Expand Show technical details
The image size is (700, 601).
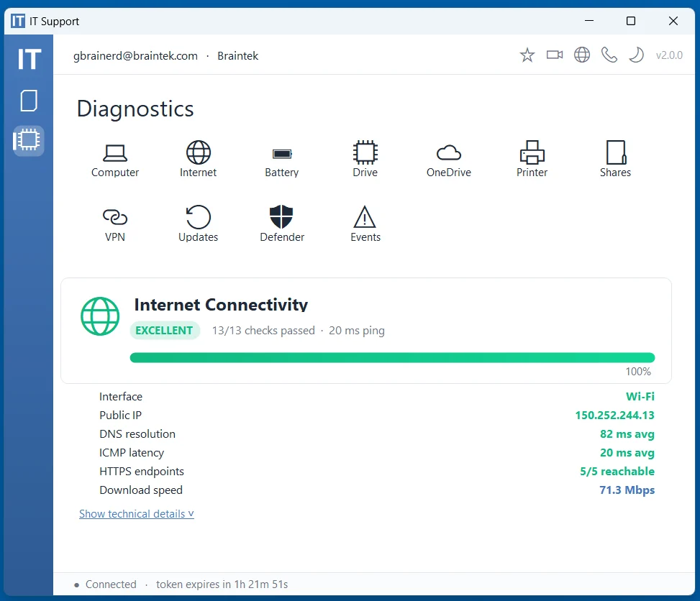tap(137, 513)
